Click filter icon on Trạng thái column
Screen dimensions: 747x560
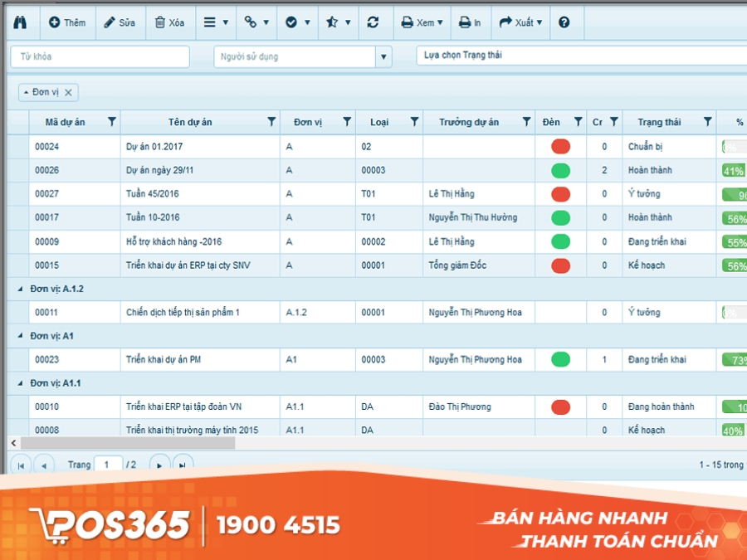tap(707, 122)
